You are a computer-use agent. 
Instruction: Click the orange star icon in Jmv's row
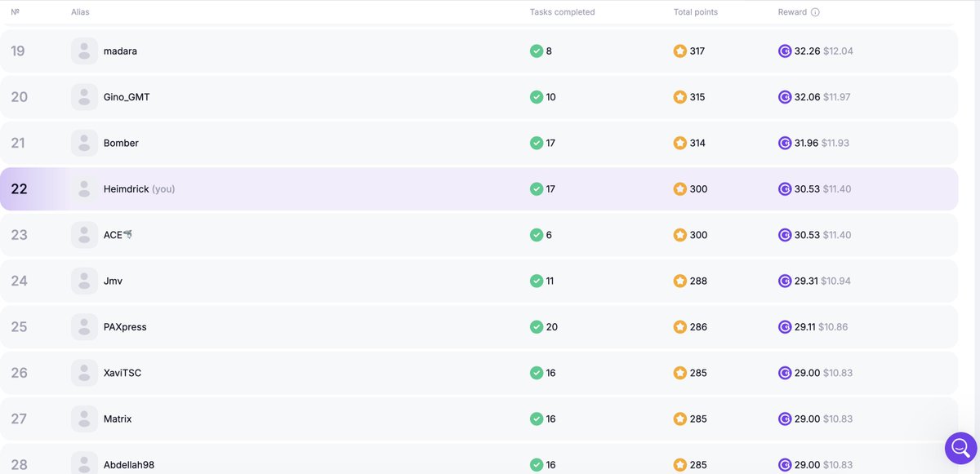point(680,281)
